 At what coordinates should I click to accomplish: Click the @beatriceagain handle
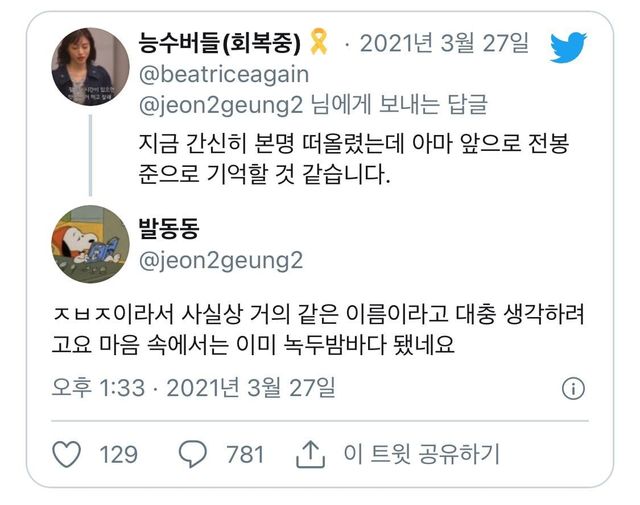pos(224,74)
